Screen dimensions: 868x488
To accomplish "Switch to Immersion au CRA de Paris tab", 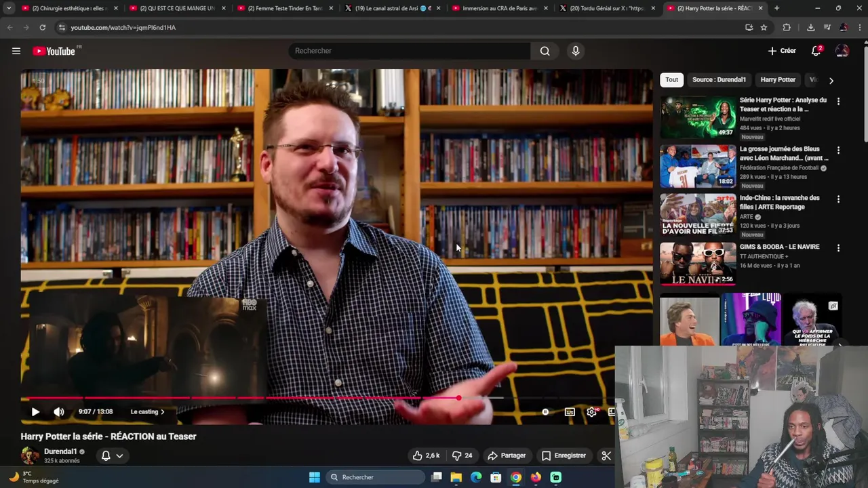I will click(500, 8).
